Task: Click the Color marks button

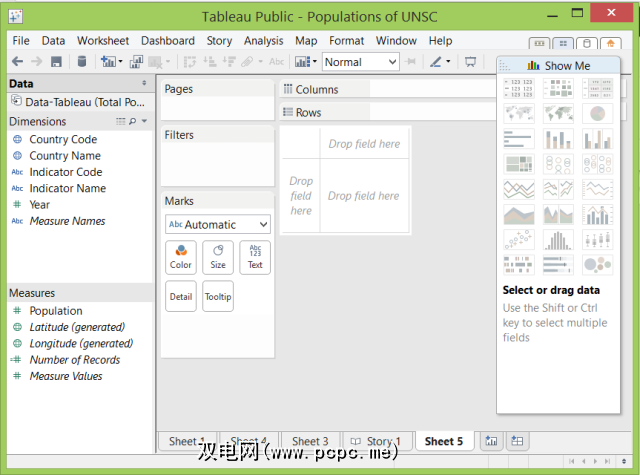Action: tap(181, 257)
